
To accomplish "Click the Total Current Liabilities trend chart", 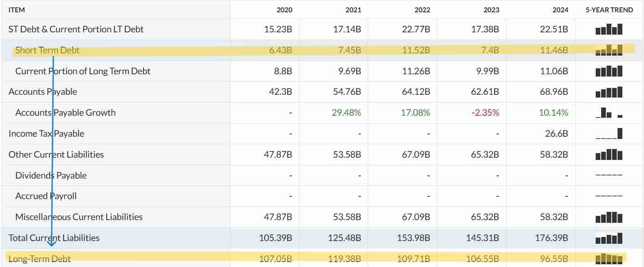I will [x=609, y=238].
